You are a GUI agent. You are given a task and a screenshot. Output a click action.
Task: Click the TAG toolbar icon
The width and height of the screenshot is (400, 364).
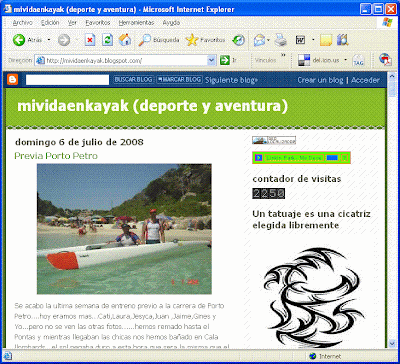click(x=358, y=60)
